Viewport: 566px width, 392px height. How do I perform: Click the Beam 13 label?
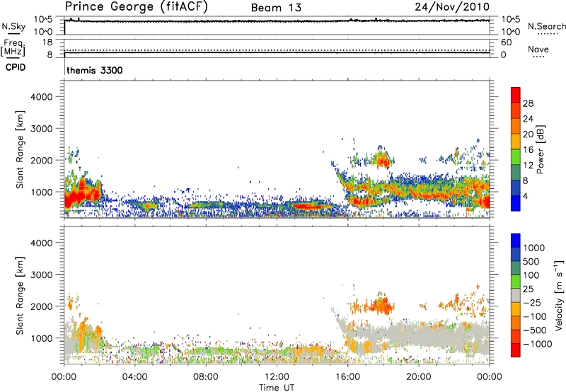point(276,8)
